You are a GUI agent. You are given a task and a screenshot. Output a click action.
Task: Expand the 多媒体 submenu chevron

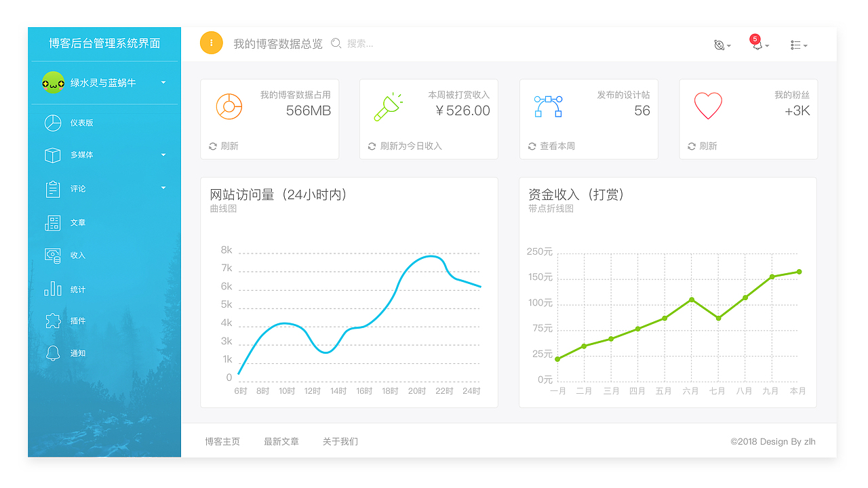tap(163, 155)
